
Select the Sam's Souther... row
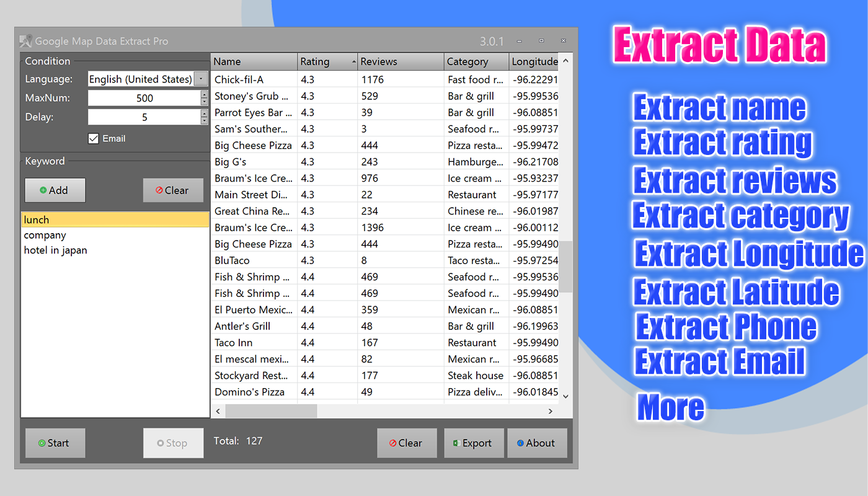[384, 129]
